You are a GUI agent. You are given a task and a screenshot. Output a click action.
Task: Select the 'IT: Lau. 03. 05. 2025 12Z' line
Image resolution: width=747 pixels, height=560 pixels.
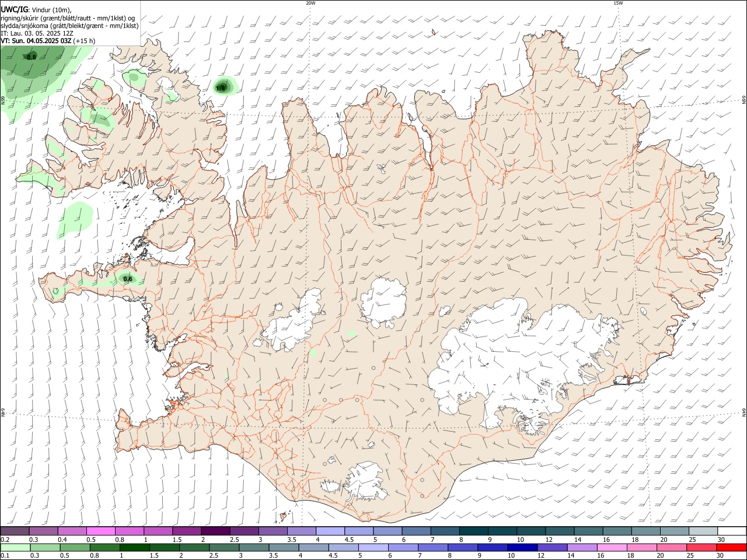[x=37, y=33]
